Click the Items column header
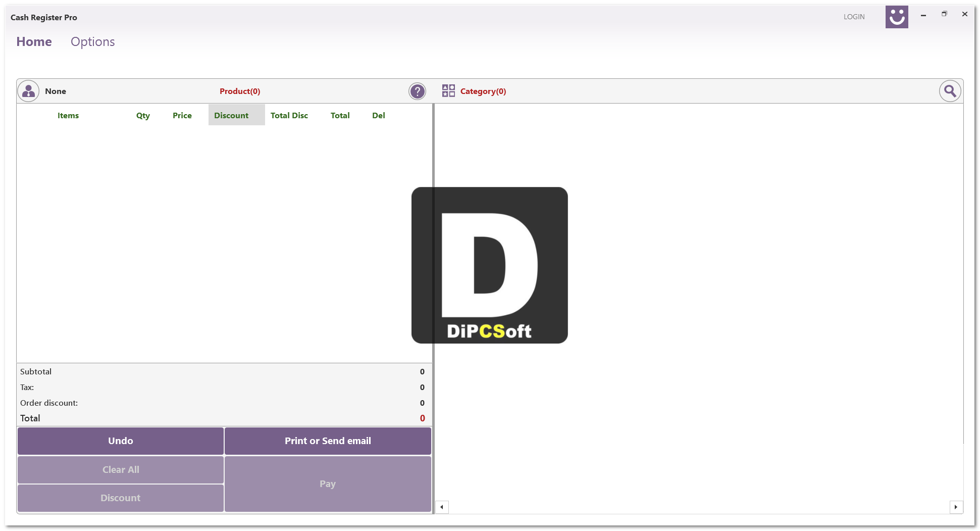980x531 pixels. coord(68,116)
